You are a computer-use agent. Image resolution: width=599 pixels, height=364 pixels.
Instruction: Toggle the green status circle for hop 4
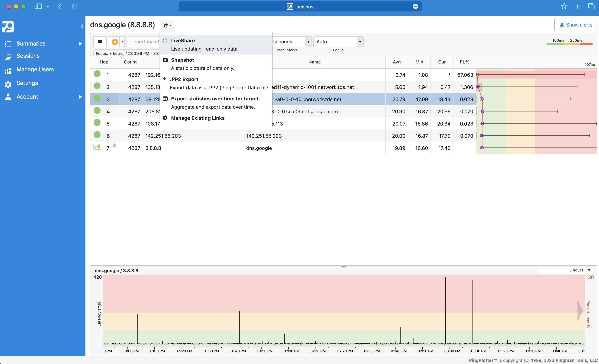point(97,111)
